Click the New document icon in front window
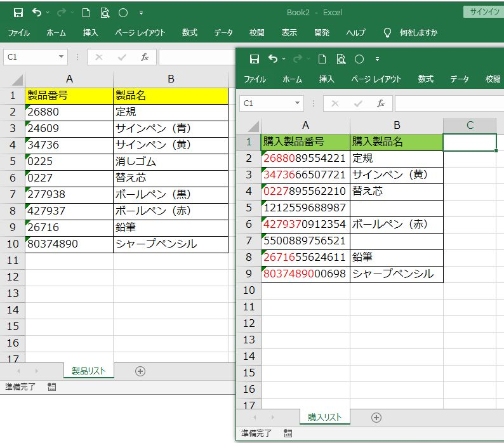 tap(322, 59)
